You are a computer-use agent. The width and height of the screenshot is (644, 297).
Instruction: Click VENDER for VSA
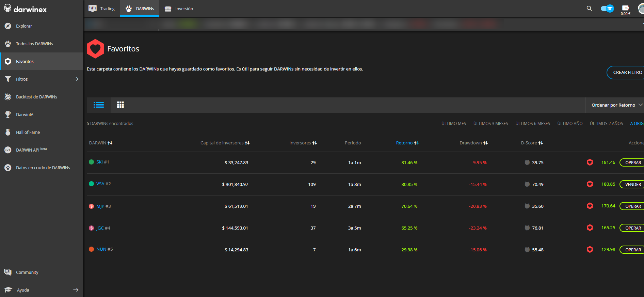(x=632, y=184)
